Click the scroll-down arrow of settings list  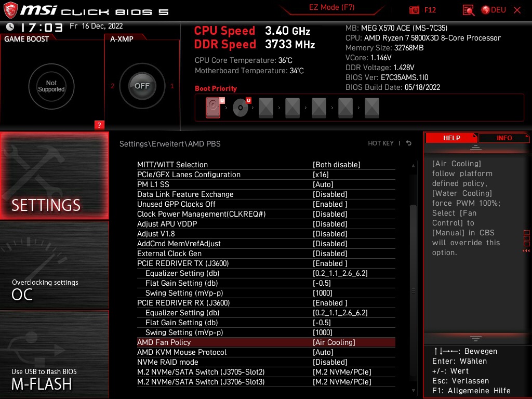(x=413, y=391)
